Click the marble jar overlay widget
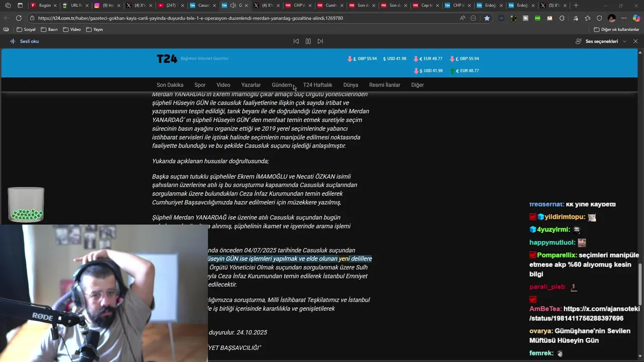The height and width of the screenshot is (362, 644). [x=26, y=205]
